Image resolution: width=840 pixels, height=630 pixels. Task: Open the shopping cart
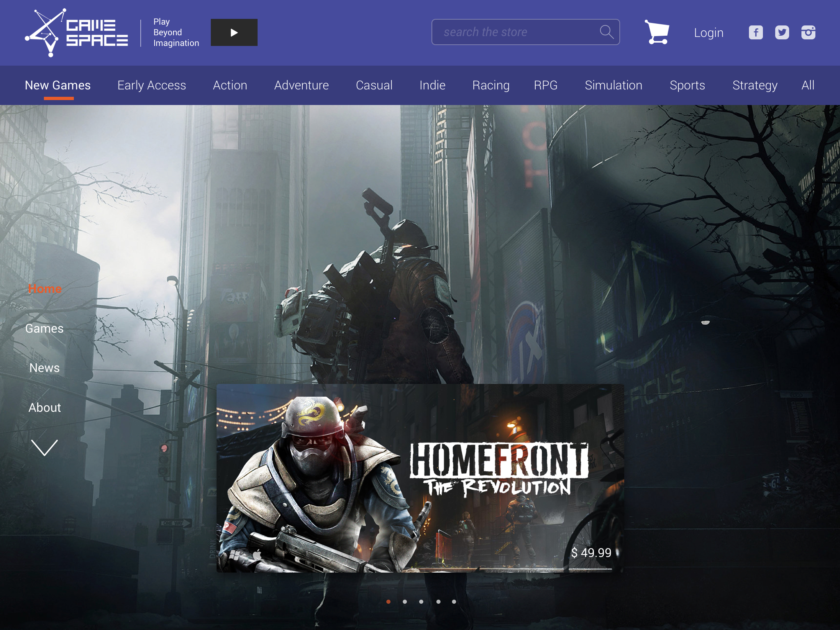pyautogui.click(x=657, y=32)
